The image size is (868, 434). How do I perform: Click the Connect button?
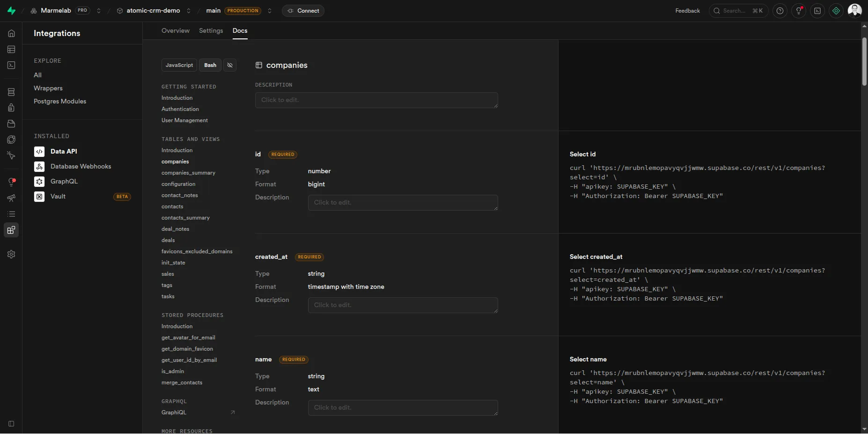click(303, 11)
